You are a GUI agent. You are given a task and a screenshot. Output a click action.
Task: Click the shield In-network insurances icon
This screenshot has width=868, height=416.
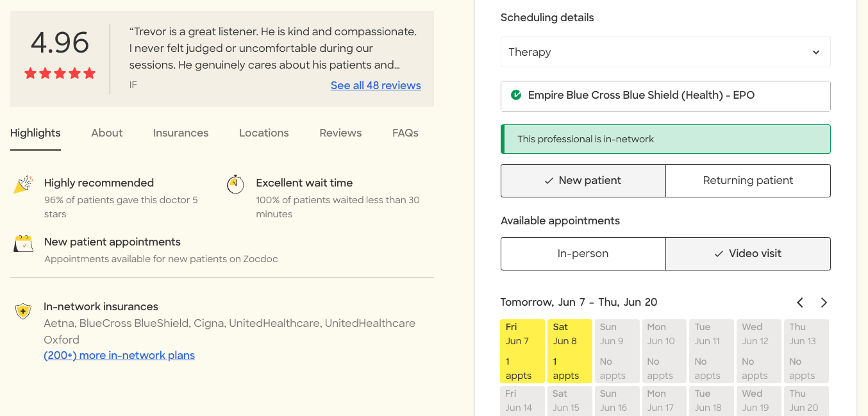click(x=24, y=312)
